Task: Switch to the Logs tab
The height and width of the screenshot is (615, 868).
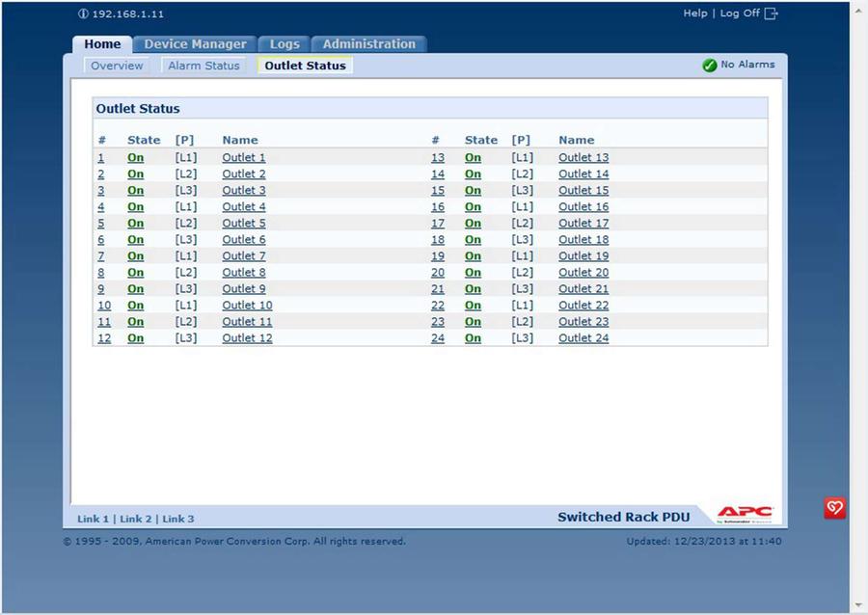Action: click(285, 44)
